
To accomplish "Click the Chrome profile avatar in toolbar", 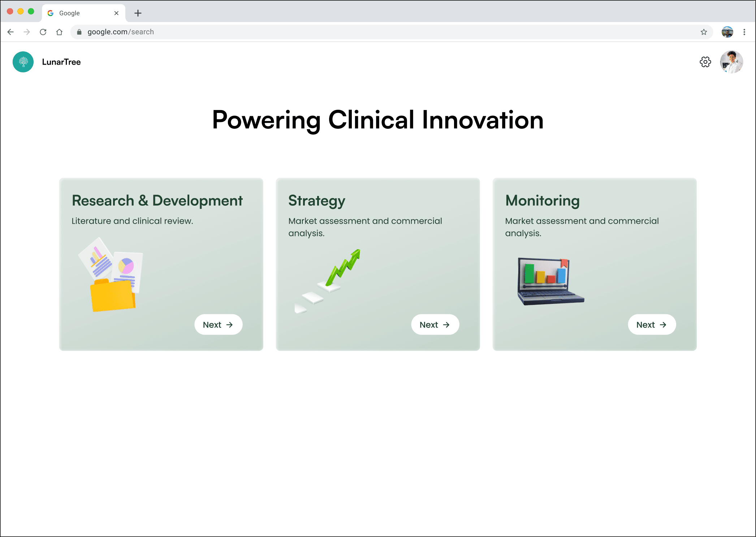I will pyautogui.click(x=727, y=32).
